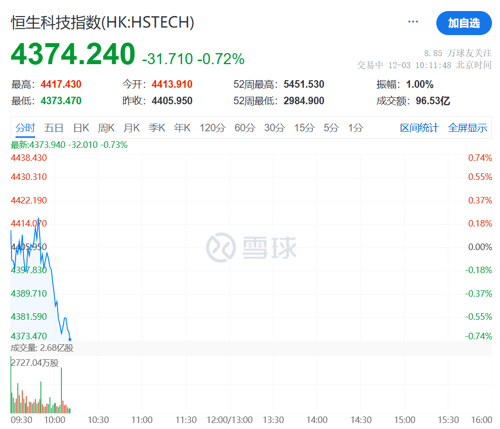Viewport: 500px width, 429px height.
Task: Open the 周K chart tab
Action: point(106,128)
